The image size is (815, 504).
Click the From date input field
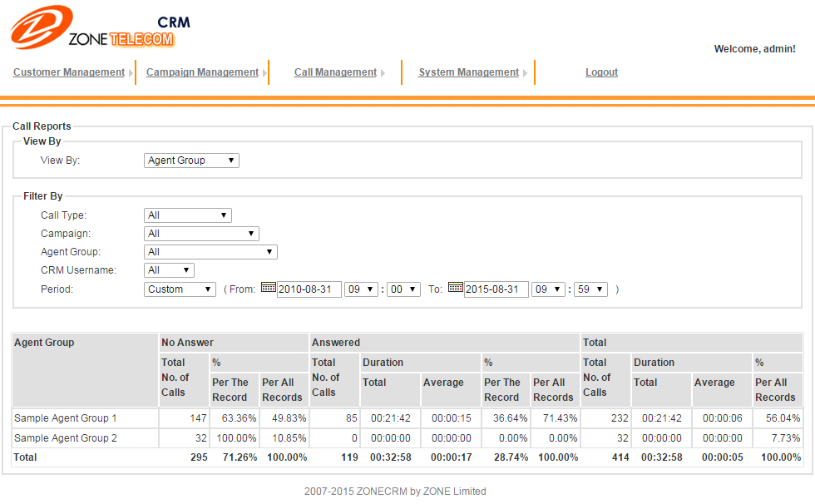pos(309,289)
